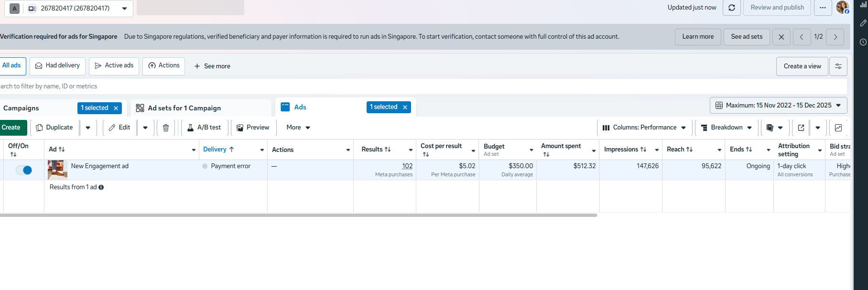Sort by the Reach column arrows

[689, 150]
